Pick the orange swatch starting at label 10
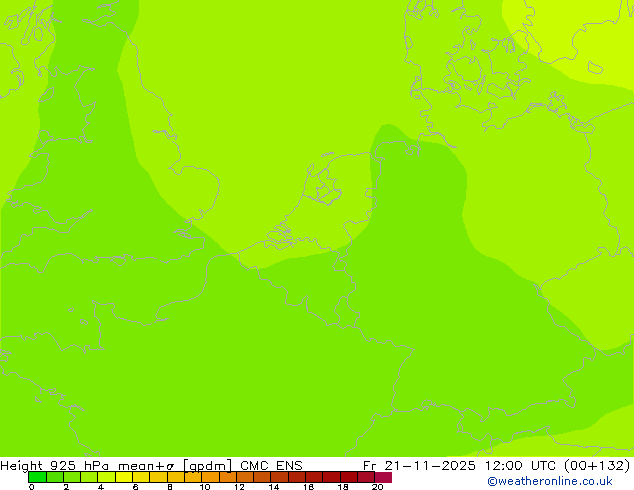Screen dimensions: 634x490 [211, 477]
